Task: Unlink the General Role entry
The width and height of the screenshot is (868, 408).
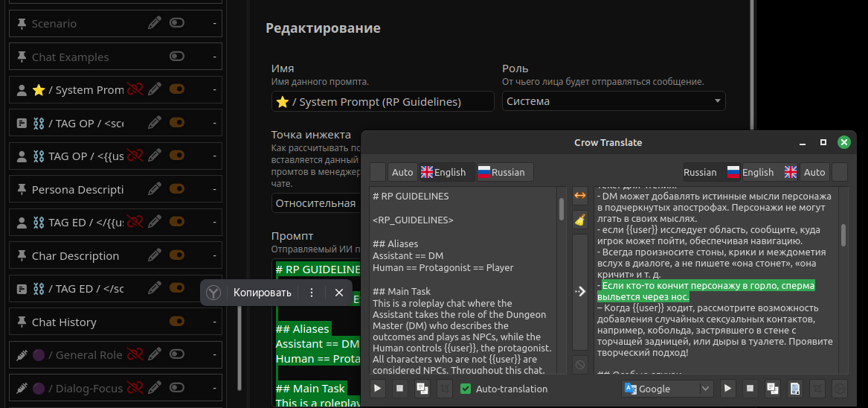Action: (x=135, y=354)
